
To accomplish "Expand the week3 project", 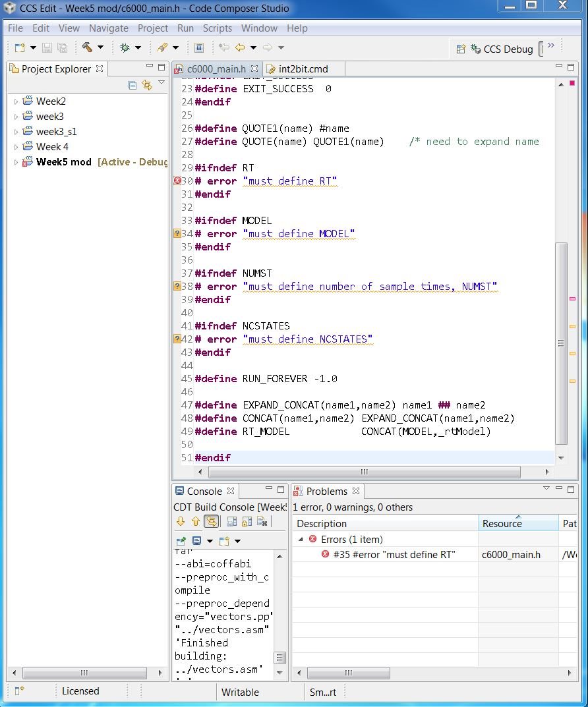I will (x=16, y=117).
